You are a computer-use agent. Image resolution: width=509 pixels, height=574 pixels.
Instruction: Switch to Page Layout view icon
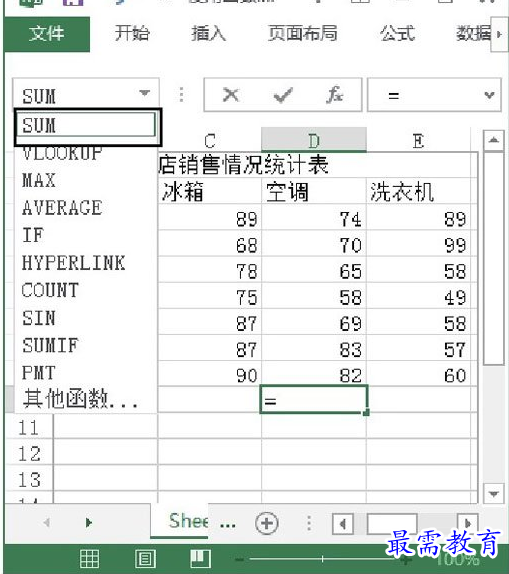click(145, 559)
